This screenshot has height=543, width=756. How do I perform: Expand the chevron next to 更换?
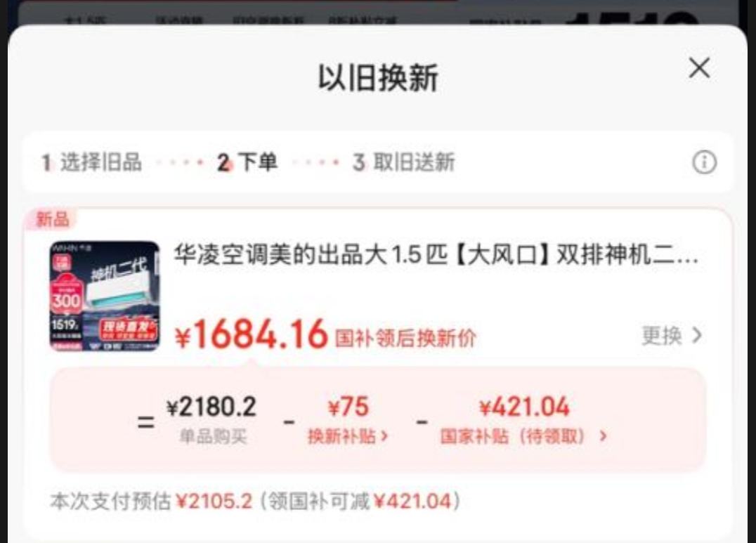(697, 335)
